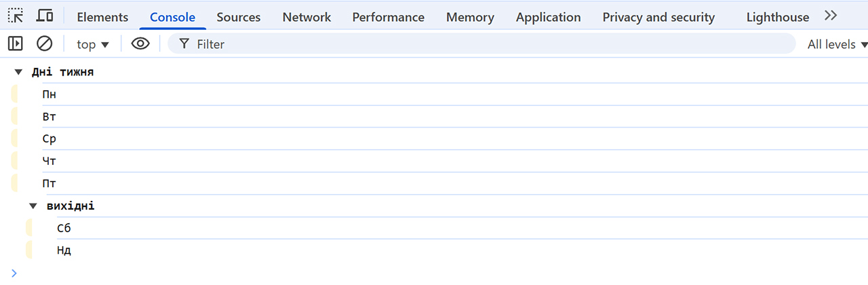Click the console prompt arrow

coord(14,273)
